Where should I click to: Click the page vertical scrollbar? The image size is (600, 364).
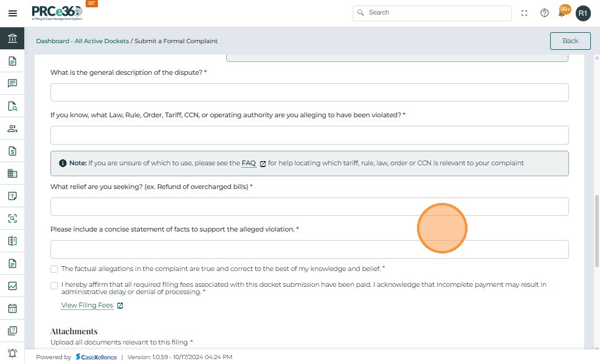point(597,231)
